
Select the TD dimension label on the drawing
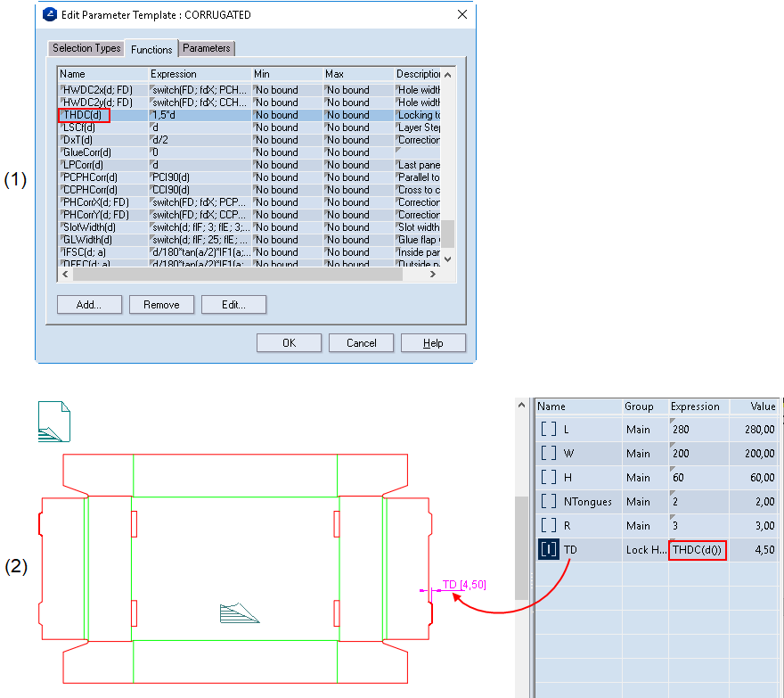(x=463, y=585)
